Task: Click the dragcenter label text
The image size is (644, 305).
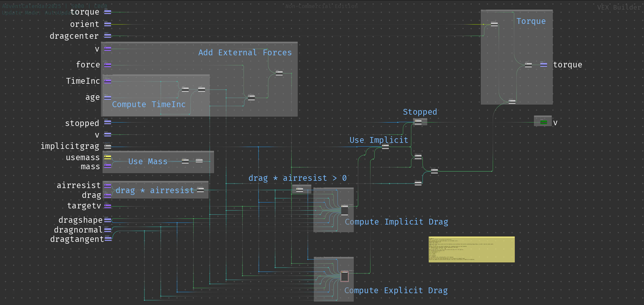Action: click(x=74, y=36)
